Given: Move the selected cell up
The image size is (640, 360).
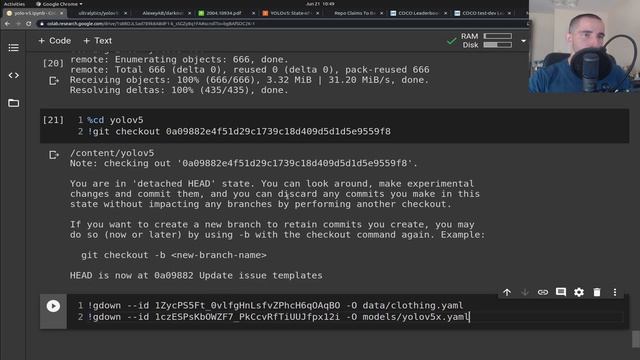Looking at the screenshot, I should coord(507,292).
